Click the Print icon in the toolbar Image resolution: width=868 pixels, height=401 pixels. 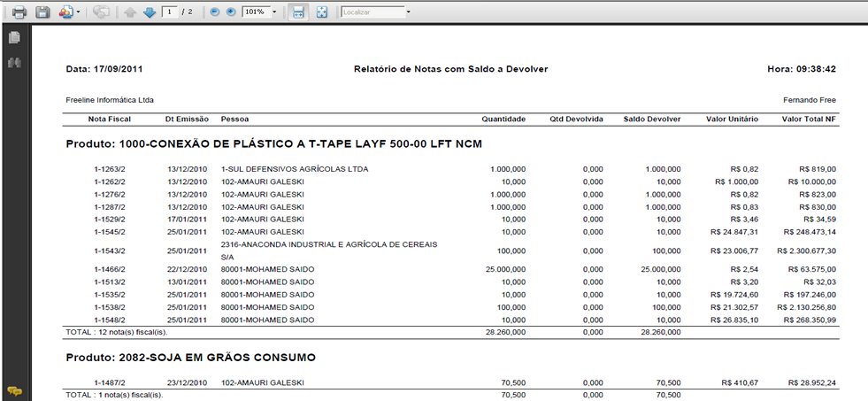(x=19, y=12)
